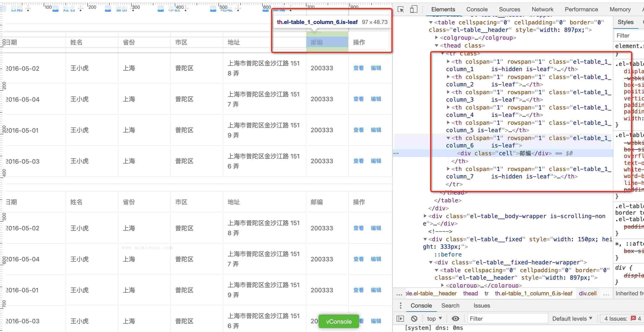Open the Sources tab
Viewport: 644px width, 332px height.
(x=509, y=9)
